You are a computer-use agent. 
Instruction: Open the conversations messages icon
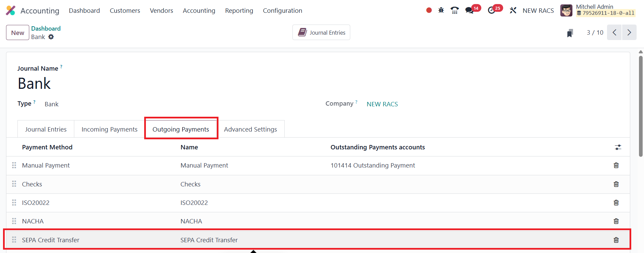click(x=470, y=10)
